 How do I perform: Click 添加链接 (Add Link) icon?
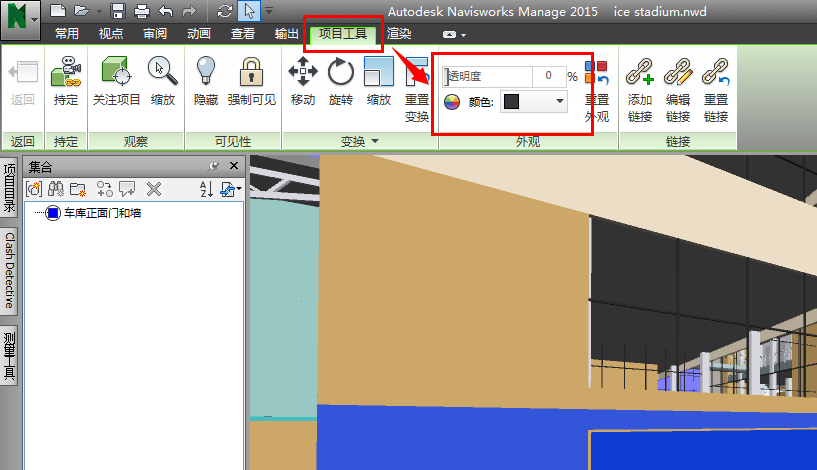click(x=640, y=72)
